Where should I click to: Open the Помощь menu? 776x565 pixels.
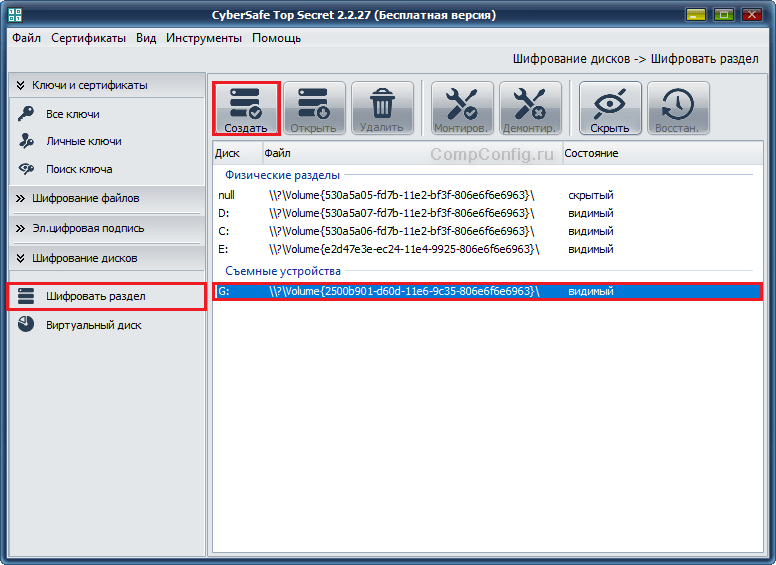[x=277, y=38]
